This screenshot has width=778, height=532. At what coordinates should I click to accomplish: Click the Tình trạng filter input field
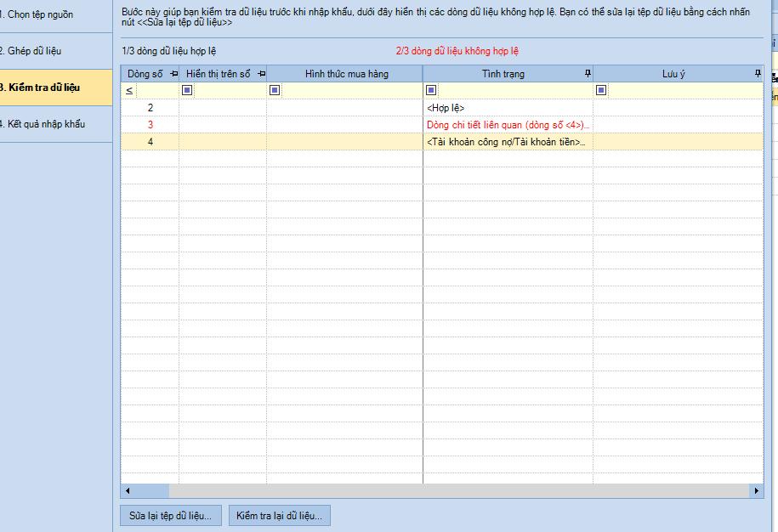point(514,90)
